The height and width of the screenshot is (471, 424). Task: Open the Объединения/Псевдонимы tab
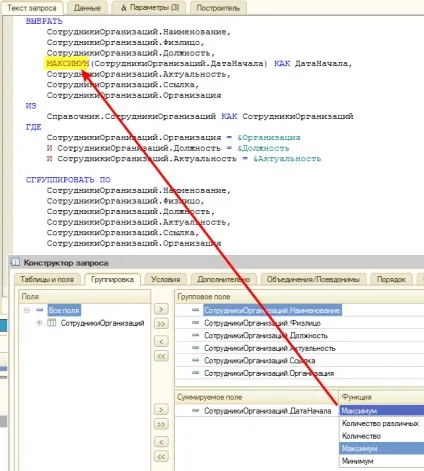click(x=313, y=279)
